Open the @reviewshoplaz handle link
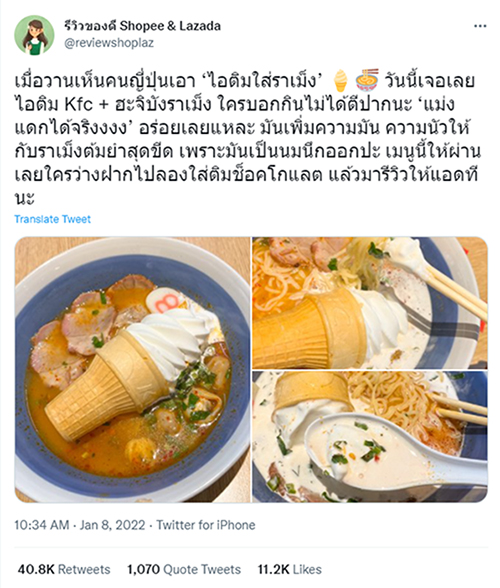Image resolution: width=500 pixels, height=588 pixels. coord(109,43)
